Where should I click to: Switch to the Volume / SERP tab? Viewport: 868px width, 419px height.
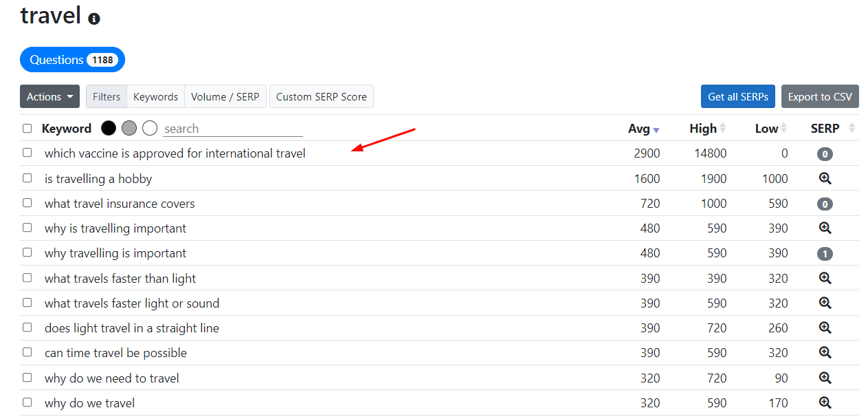tap(225, 96)
